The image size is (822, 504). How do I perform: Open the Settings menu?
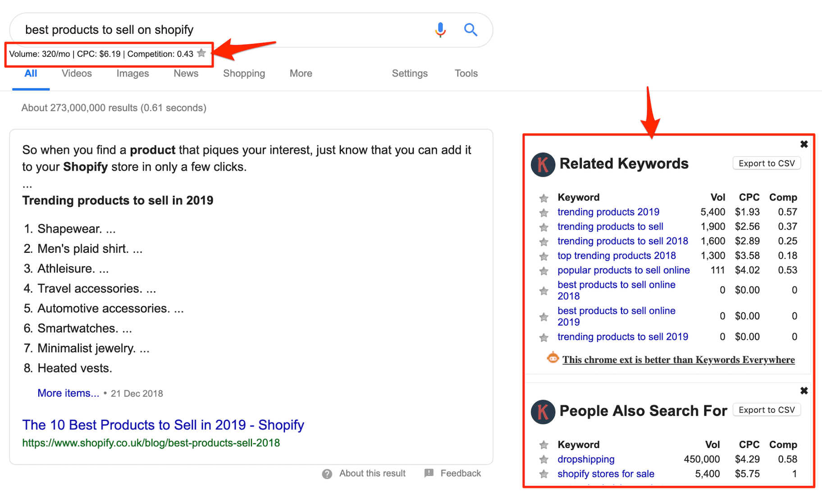[409, 73]
